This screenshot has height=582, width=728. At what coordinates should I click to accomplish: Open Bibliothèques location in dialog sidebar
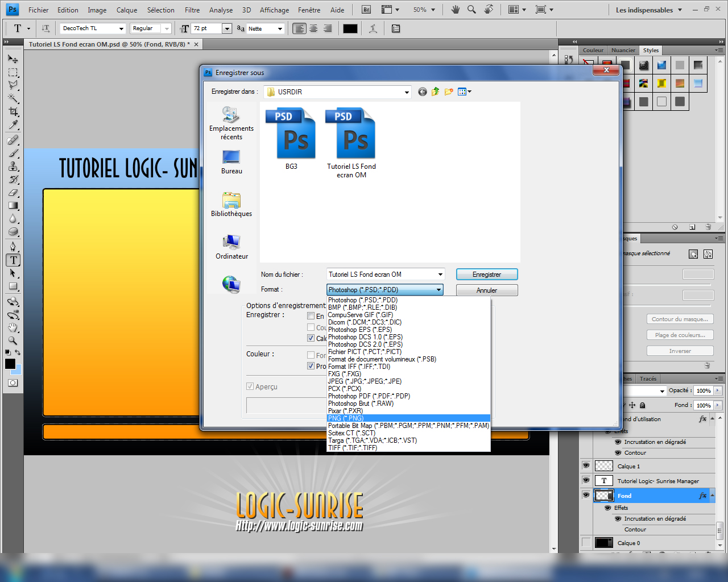coord(231,205)
